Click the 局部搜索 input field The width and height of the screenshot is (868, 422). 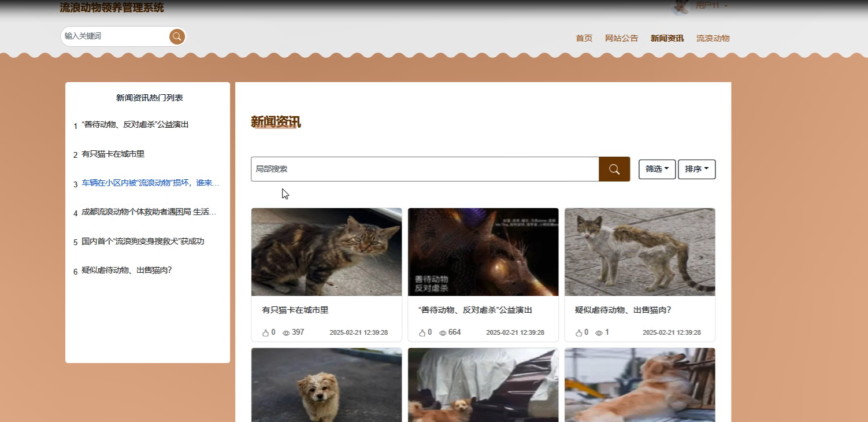click(x=425, y=169)
